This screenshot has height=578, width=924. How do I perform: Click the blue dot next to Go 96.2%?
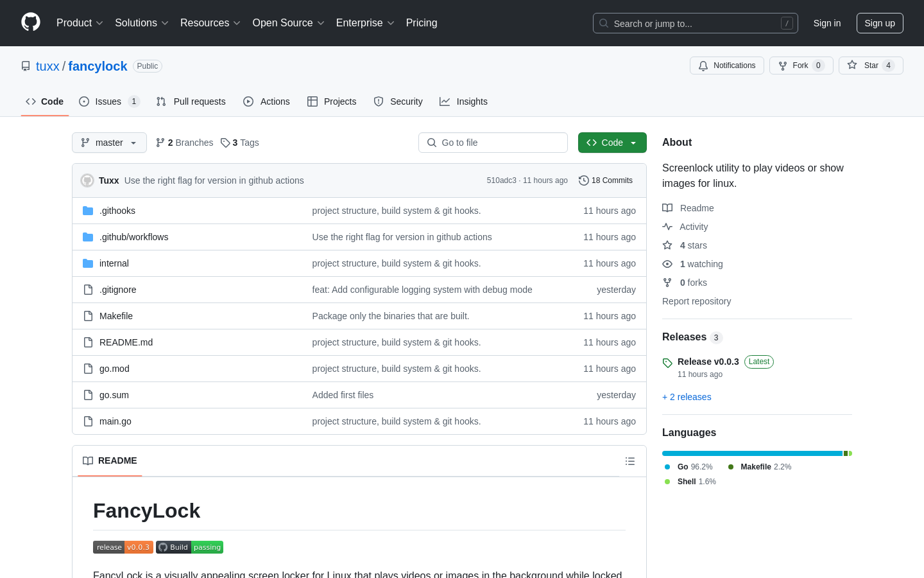point(667,467)
